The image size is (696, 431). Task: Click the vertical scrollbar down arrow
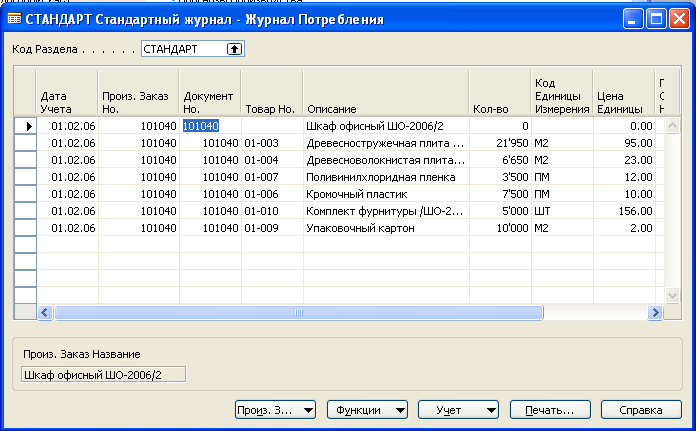pos(672,295)
